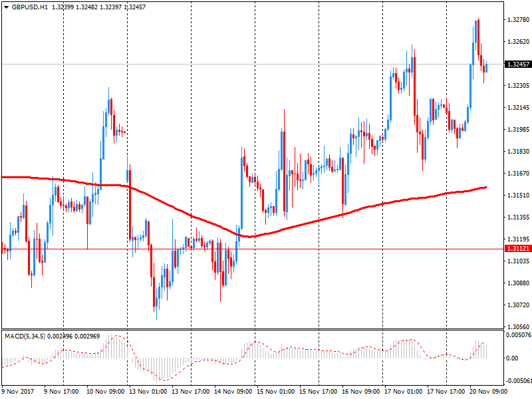Click the 1.32780 price scale value
This screenshot has height=399, width=532.
(x=518, y=20)
